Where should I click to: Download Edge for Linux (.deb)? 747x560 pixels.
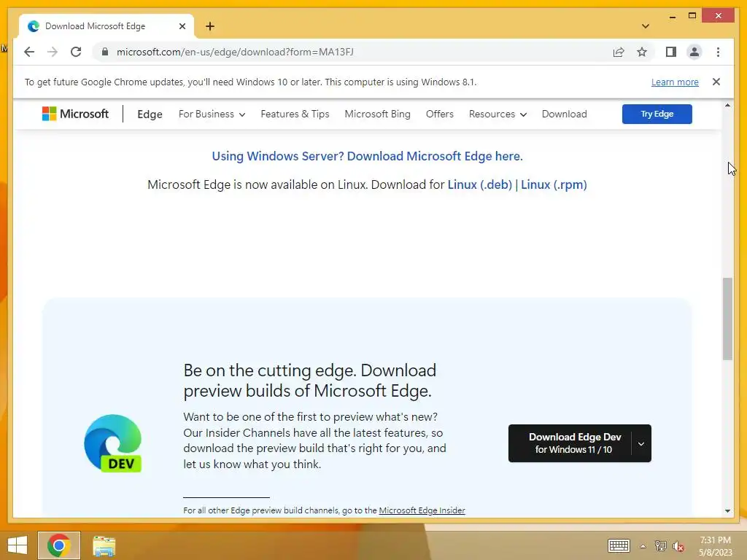click(x=480, y=184)
